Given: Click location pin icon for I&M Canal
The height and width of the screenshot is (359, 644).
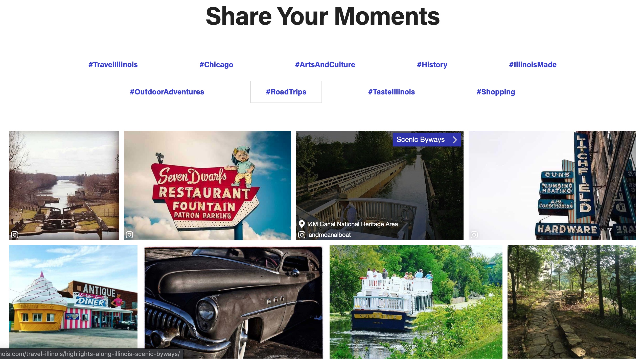Looking at the screenshot, I should (302, 224).
